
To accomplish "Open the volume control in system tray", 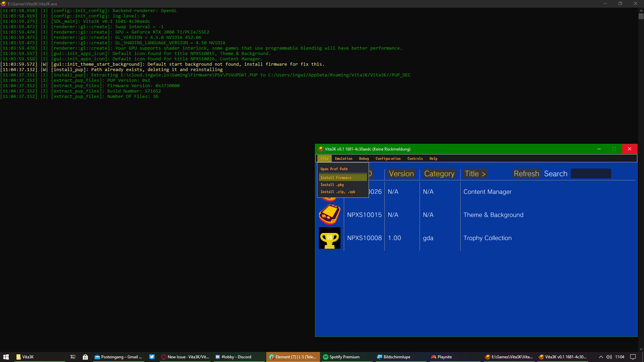I will 608,357.
